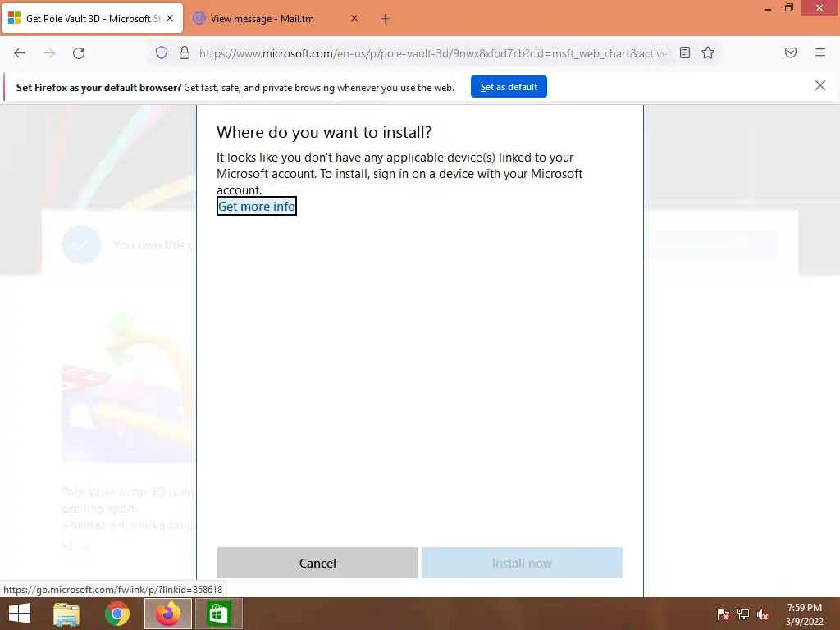Open the Action Center flag icon
This screenshot has width=840, height=630.
tap(723, 614)
